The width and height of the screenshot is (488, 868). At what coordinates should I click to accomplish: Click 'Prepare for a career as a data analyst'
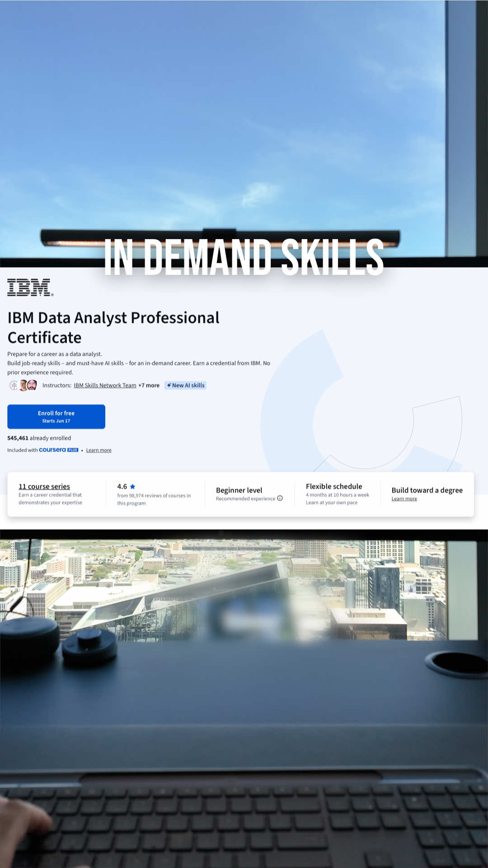[55, 354]
